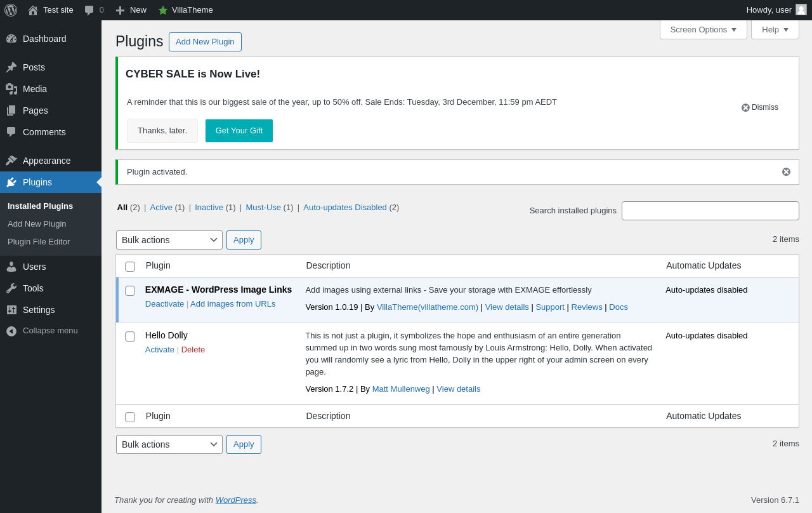Deactivate the EXMAGE plugin

(x=164, y=303)
